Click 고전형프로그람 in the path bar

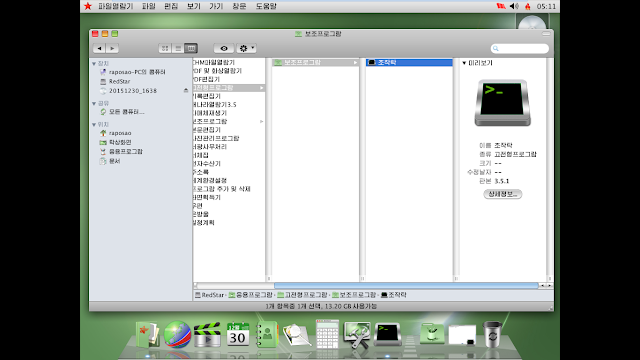point(302,295)
